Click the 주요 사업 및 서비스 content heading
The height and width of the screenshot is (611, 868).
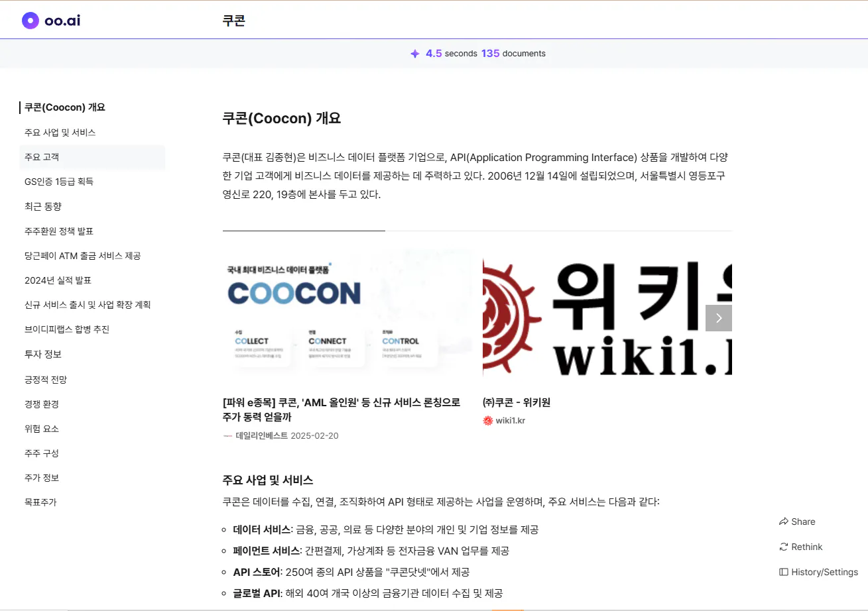pyautogui.click(x=268, y=480)
